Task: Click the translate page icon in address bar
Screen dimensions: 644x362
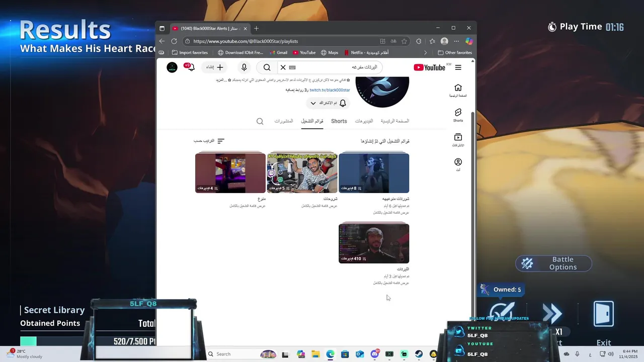Action: click(x=393, y=41)
